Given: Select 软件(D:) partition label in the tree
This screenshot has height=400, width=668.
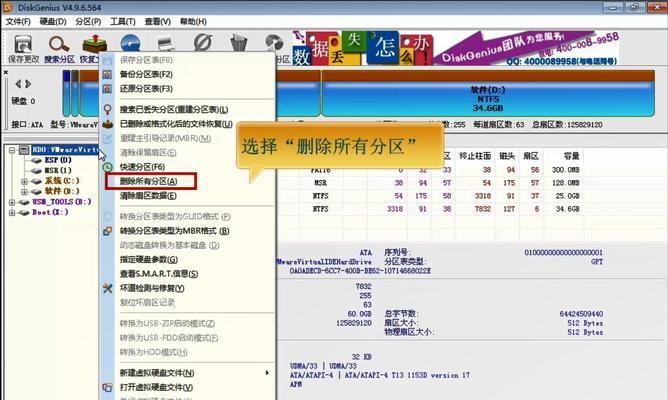Looking at the screenshot, I should (x=62, y=191).
